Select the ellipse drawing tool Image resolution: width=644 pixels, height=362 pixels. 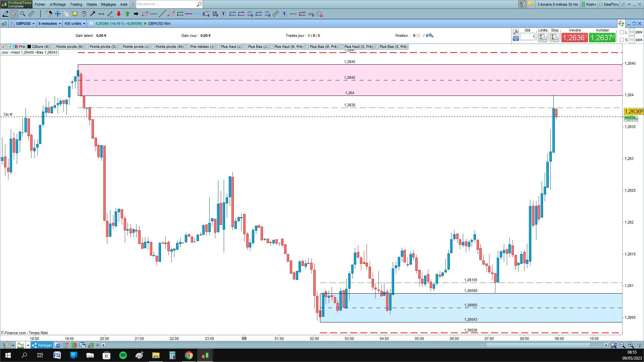(x=171, y=14)
